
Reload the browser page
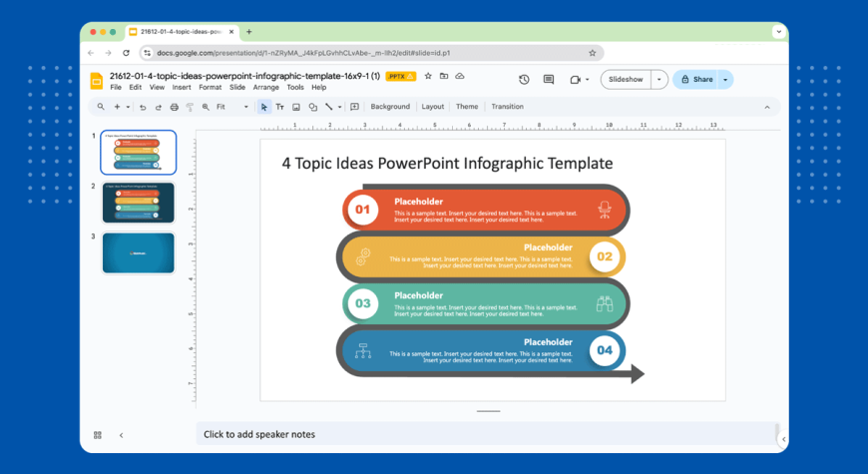point(127,53)
